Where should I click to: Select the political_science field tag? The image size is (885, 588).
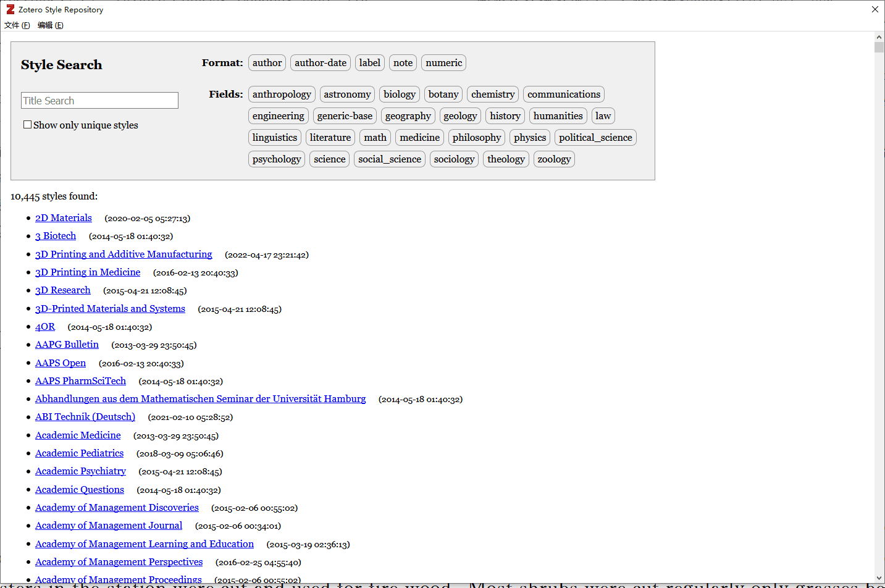tap(595, 138)
